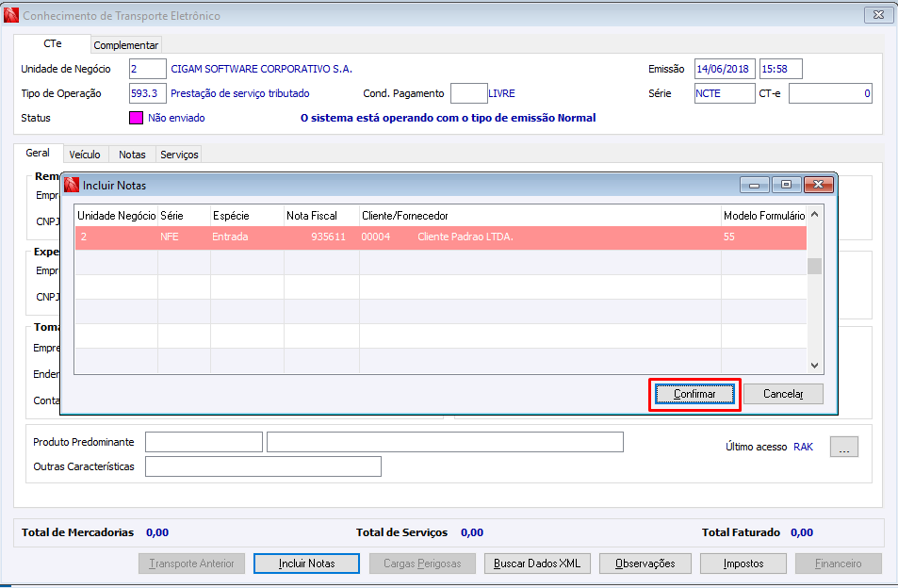
Task: Switch to the Complementar tab
Action: click(x=126, y=44)
